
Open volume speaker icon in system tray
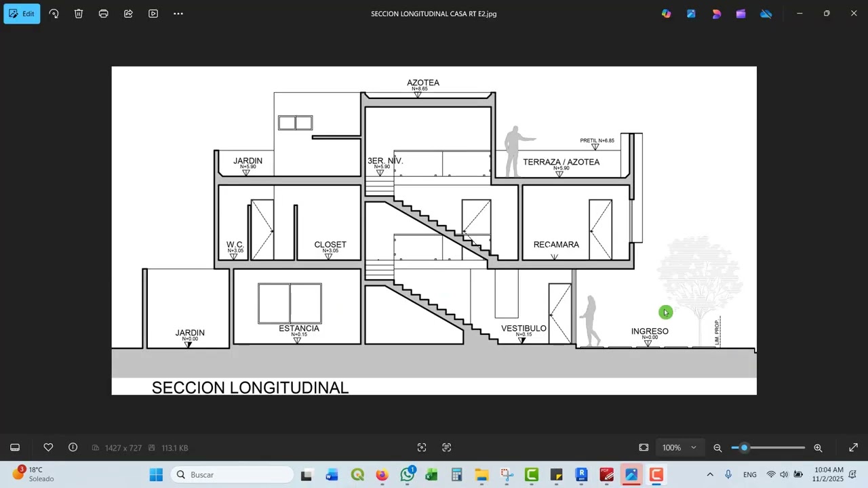(784, 474)
